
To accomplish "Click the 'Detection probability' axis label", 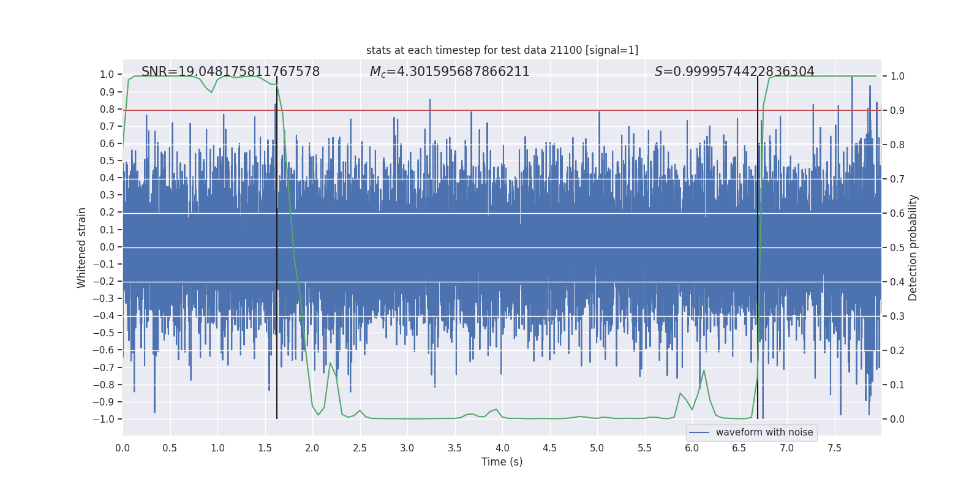I will point(913,247).
